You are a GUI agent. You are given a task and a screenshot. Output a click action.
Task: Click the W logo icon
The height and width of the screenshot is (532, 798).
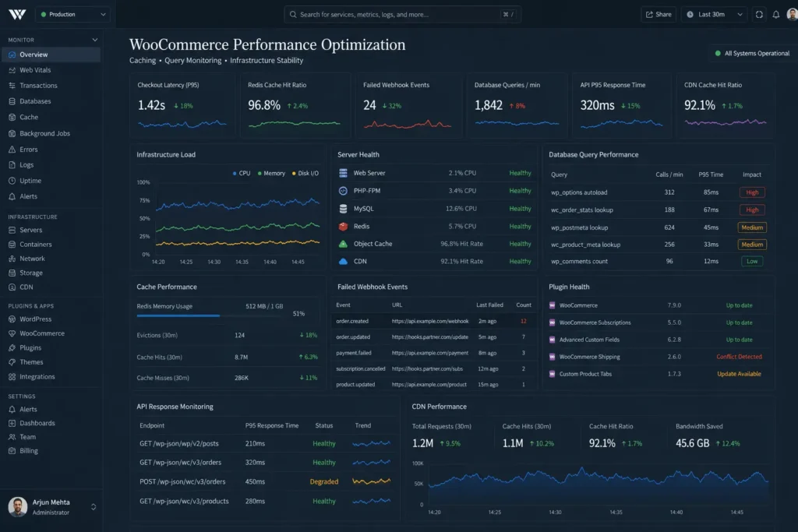(x=17, y=14)
